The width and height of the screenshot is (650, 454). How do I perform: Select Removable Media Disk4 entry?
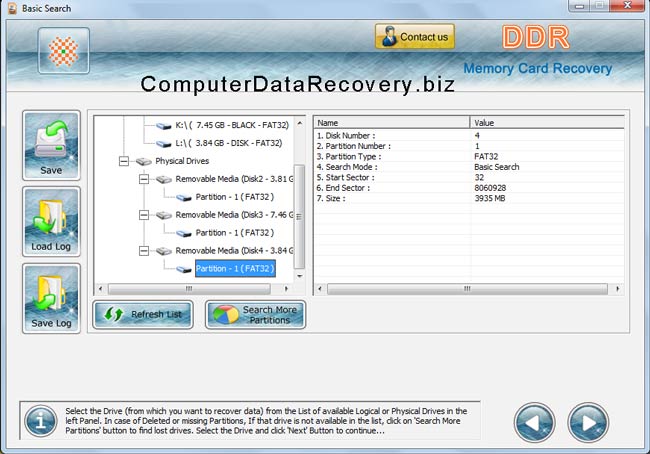pyautogui.click(x=234, y=251)
